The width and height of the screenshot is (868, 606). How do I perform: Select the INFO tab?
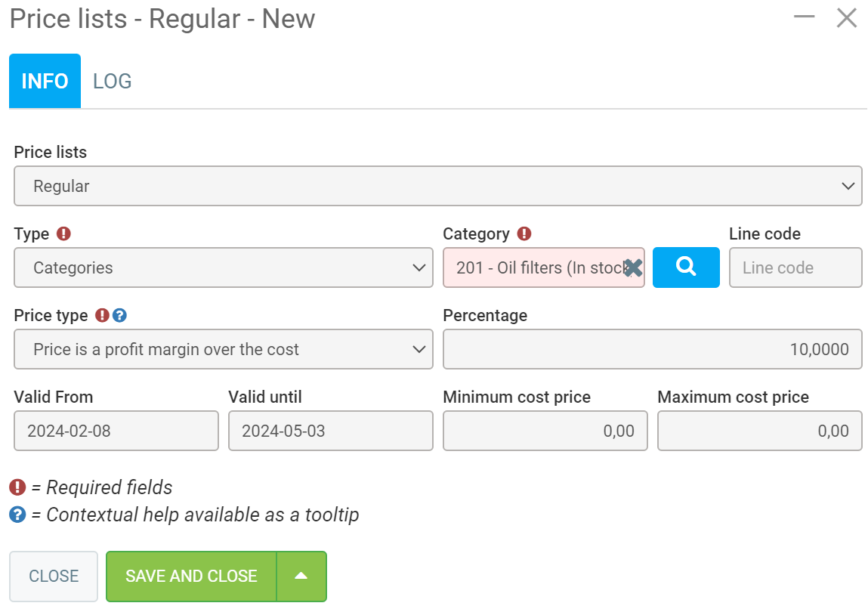pos(45,82)
